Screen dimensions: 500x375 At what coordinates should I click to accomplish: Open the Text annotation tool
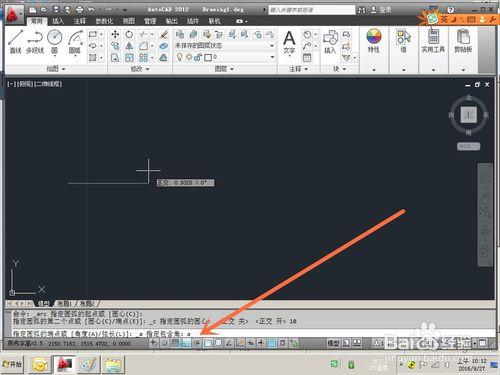(289, 42)
